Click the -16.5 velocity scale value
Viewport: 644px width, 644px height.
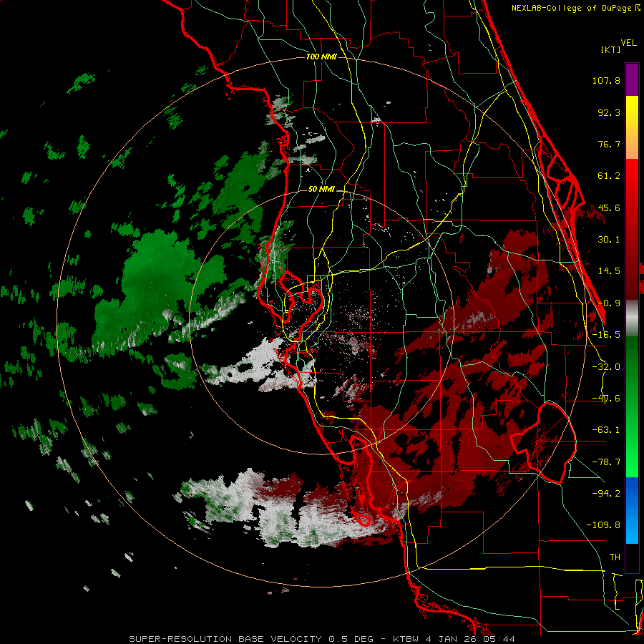coord(606,335)
